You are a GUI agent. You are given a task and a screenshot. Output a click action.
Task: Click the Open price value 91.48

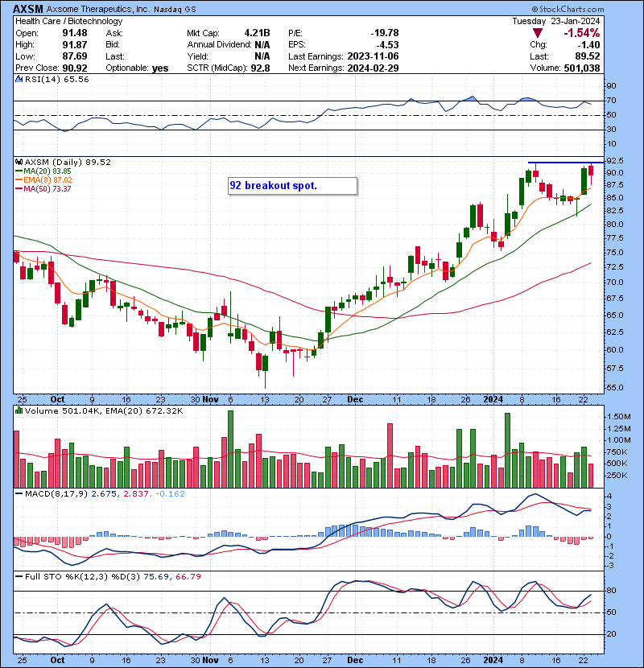tap(75, 33)
